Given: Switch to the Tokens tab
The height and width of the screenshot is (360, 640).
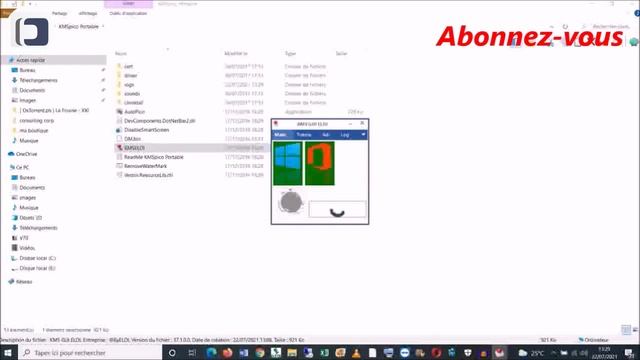Looking at the screenshot, I should point(304,135).
